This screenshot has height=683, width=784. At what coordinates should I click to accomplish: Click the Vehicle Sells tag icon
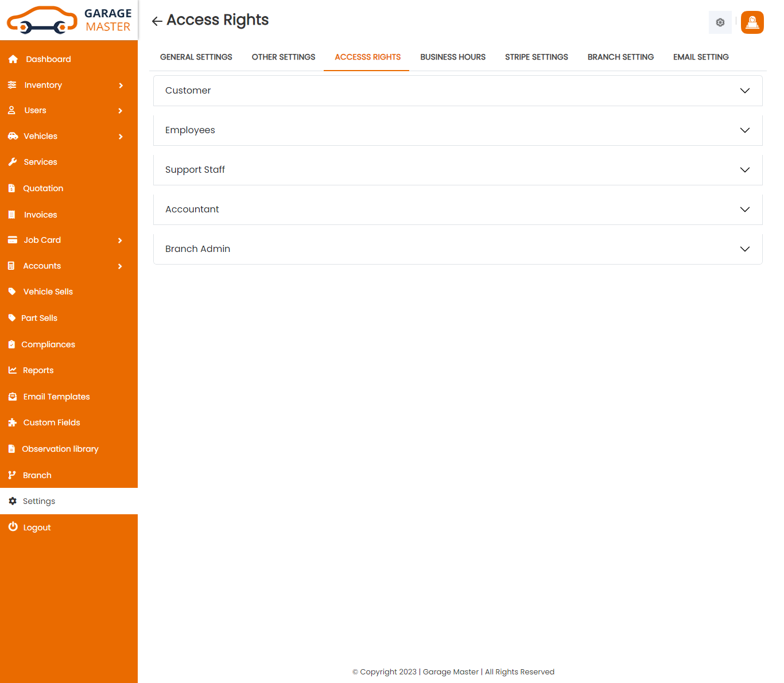click(x=12, y=292)
